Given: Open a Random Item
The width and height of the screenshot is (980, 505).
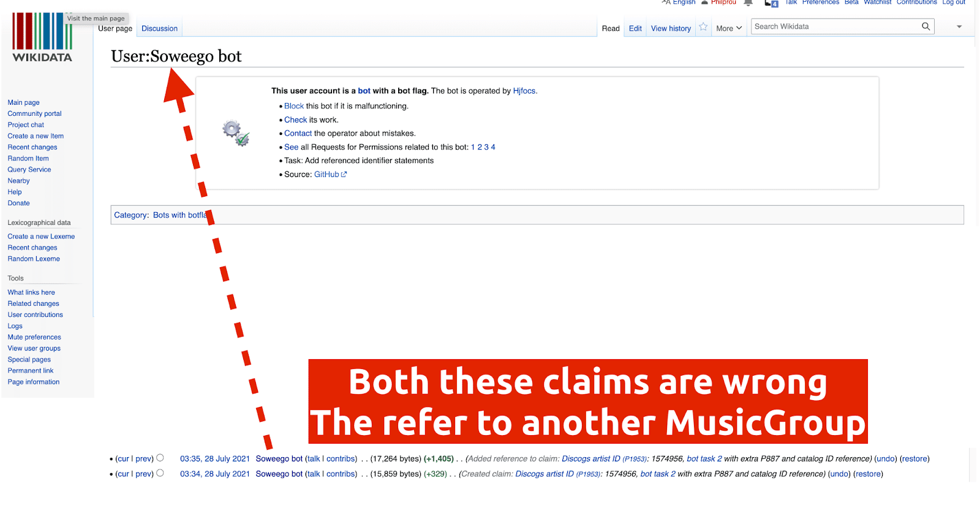Looking at the screenshot, I should 28,158.
